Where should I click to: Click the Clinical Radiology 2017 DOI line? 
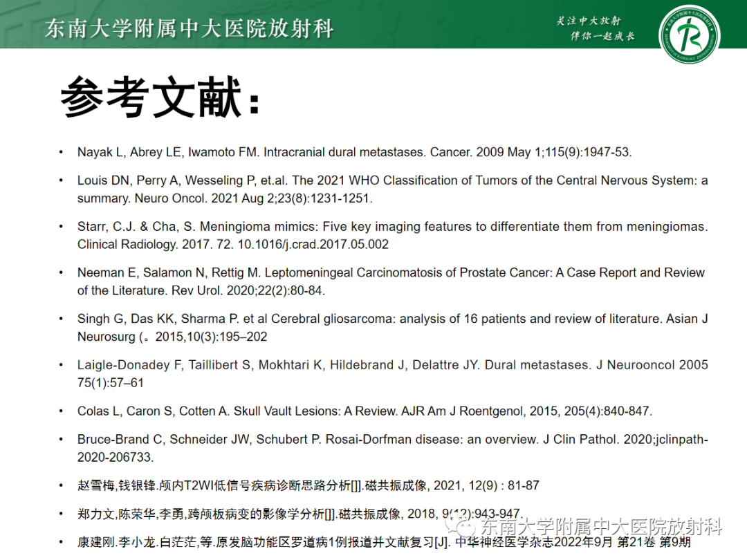[233, 244]
